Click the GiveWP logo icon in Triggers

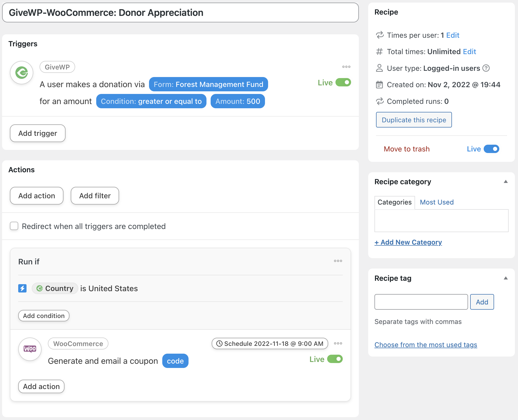(22, 73)
